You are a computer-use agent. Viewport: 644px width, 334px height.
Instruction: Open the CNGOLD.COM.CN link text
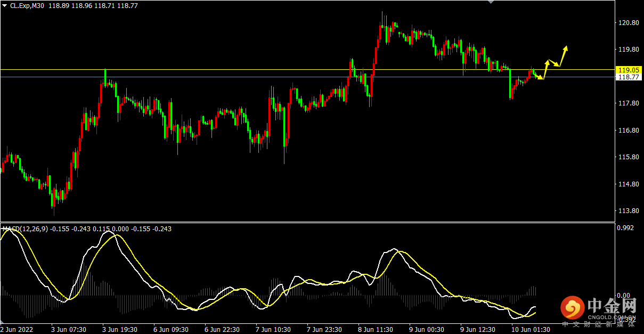[x=612, y=317]
